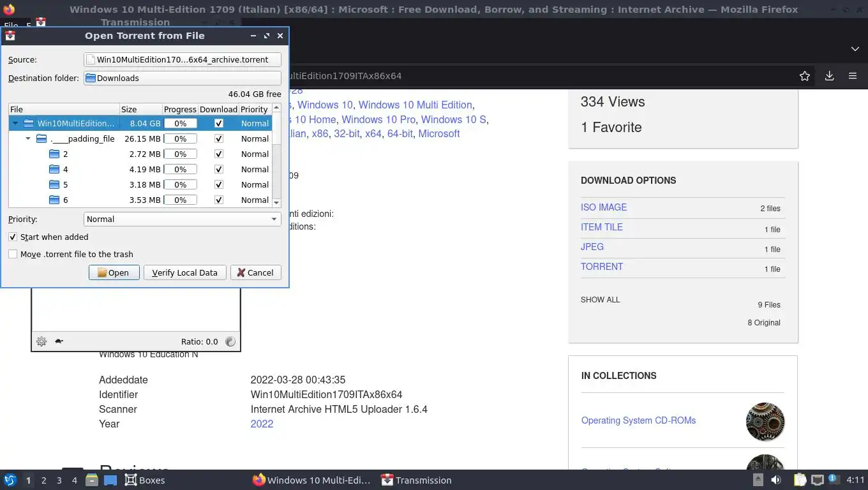Screen dimensions: 868x490
Task: Open the Destination folder Downloads chooser
Action: coord(183,78)
